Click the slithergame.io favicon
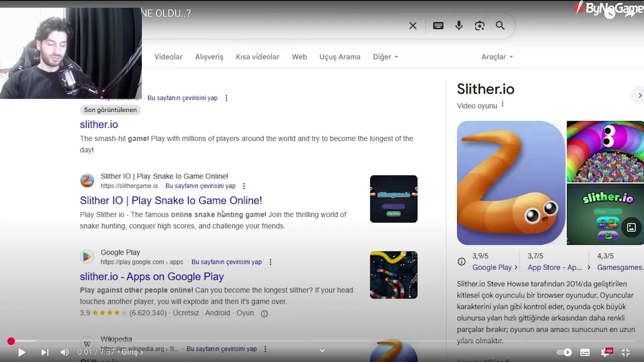The image size is (644, 362). pyautogui.click(x=87, y=180)
